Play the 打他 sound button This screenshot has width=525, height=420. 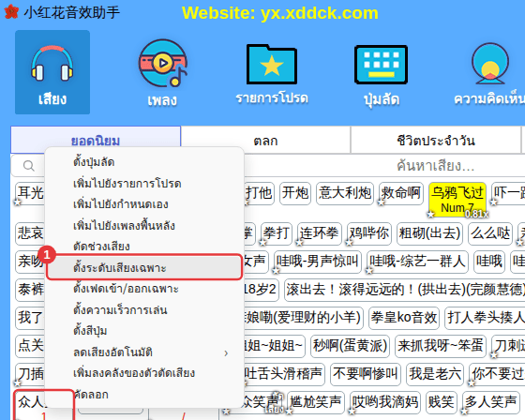259,193
